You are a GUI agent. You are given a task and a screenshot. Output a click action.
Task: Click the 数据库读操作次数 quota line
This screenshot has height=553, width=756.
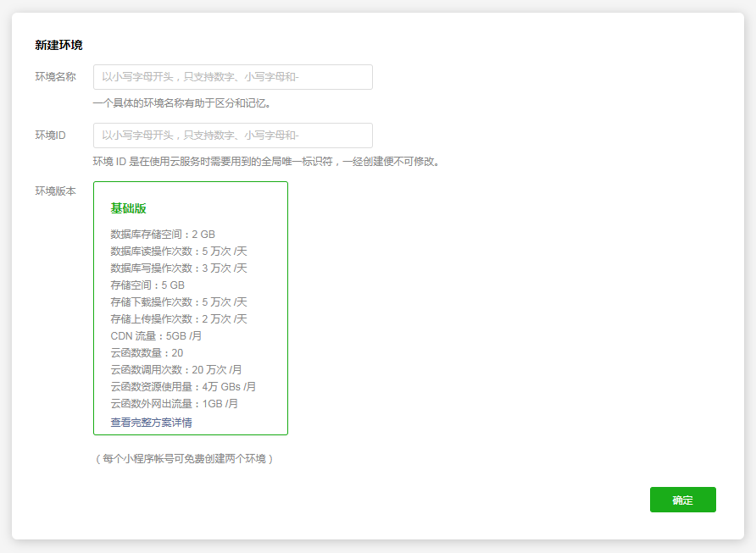coord(178,252)
